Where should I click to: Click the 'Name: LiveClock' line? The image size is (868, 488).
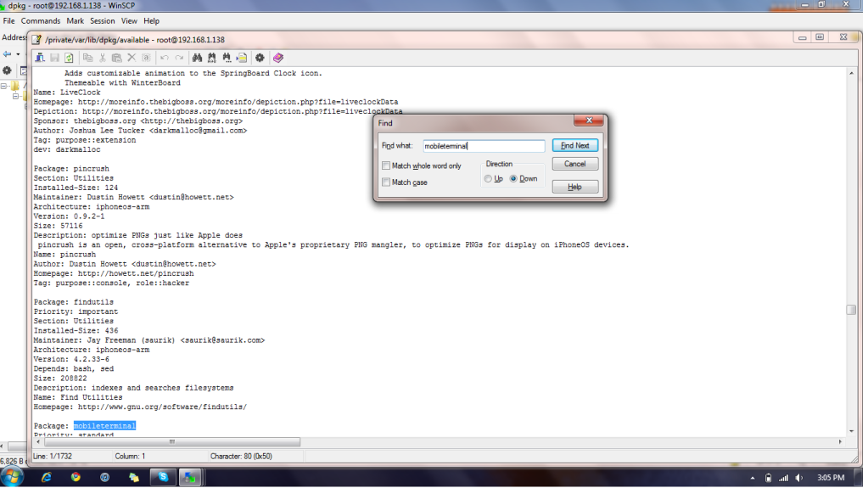point(67,93)
